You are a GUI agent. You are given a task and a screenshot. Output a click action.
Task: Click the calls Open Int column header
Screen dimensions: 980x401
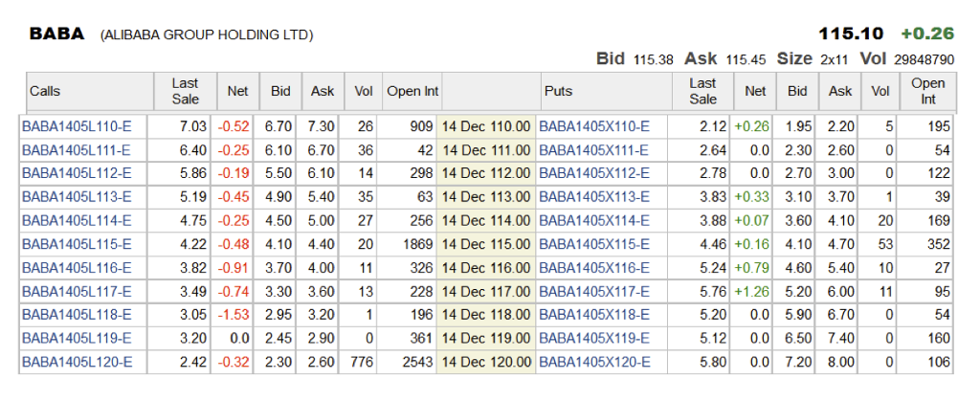click(412, 91)
